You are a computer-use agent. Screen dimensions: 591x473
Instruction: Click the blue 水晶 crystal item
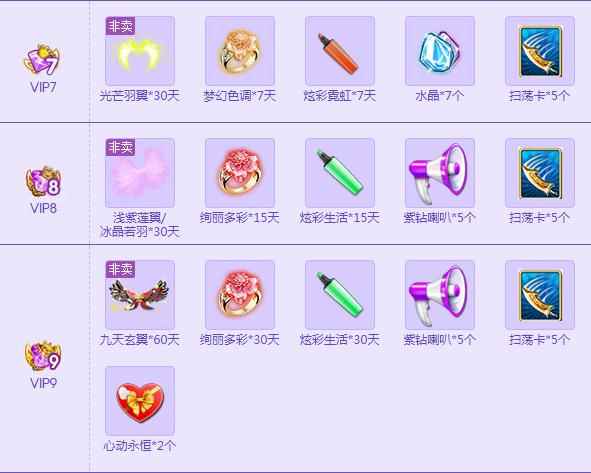[439, 51]
